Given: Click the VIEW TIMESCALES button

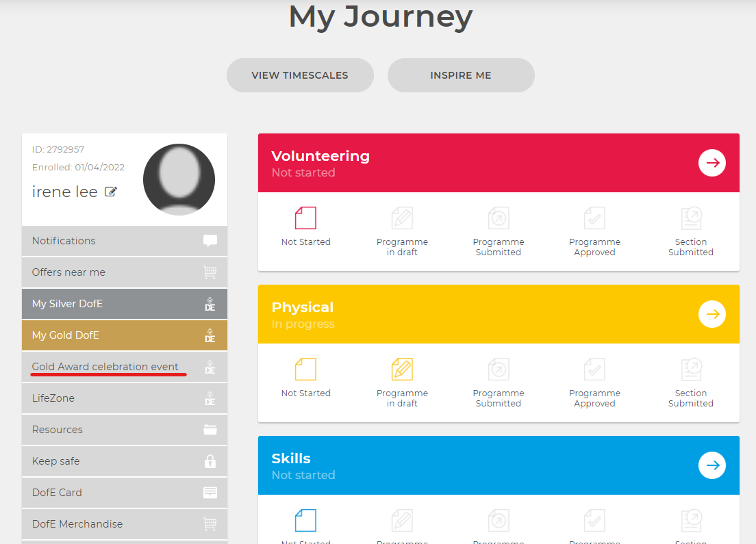Looking at the screenshot, I should (300, 75).
